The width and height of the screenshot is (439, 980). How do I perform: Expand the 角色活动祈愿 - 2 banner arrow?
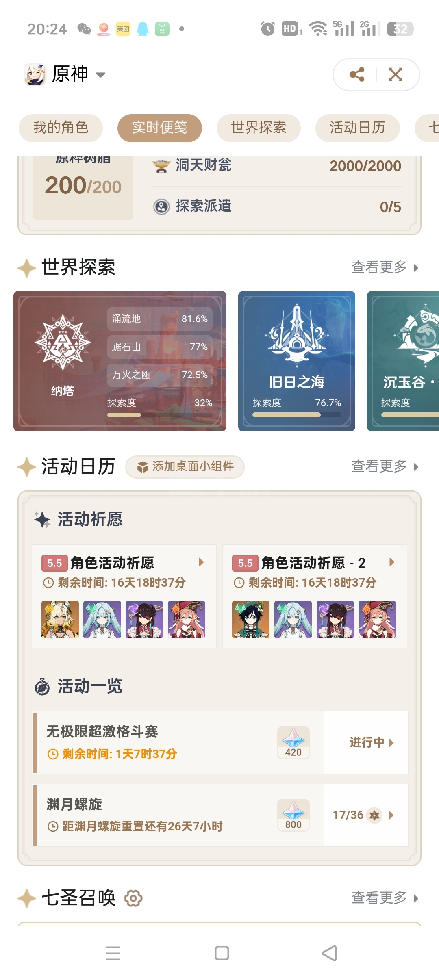click(391, 562)
